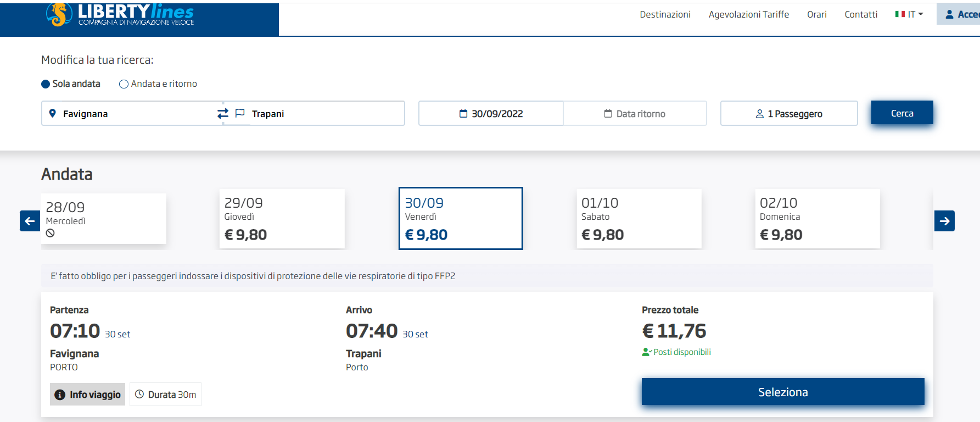
Task: Click the Favignana departure field
Action: click(132, 114)
